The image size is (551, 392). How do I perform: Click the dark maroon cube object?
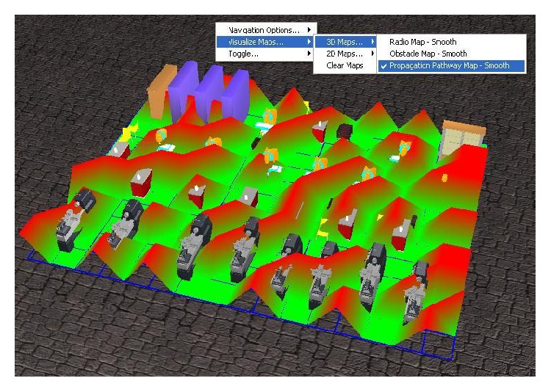(x=345, y=131)
